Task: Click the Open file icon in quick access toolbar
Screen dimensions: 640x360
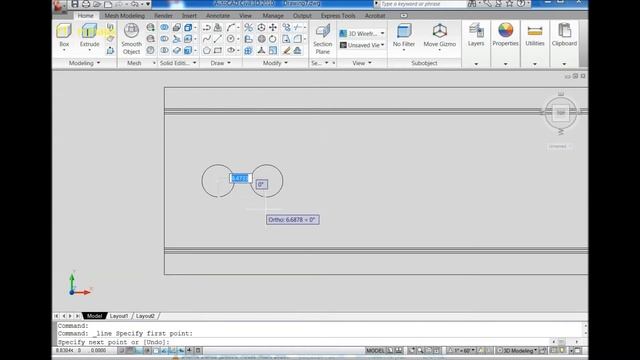Action: [97, 4]
